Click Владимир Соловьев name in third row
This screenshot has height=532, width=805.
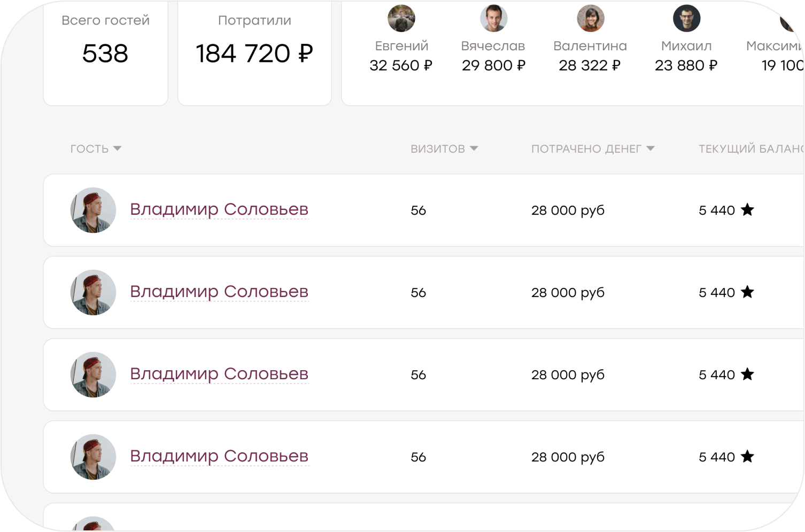coord(219,374)
